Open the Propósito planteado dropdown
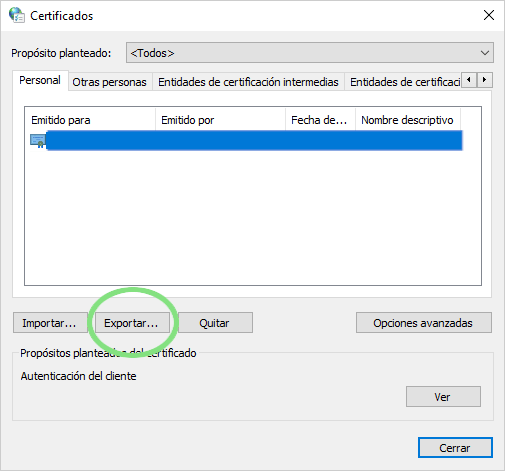 [x=310, y=53]
